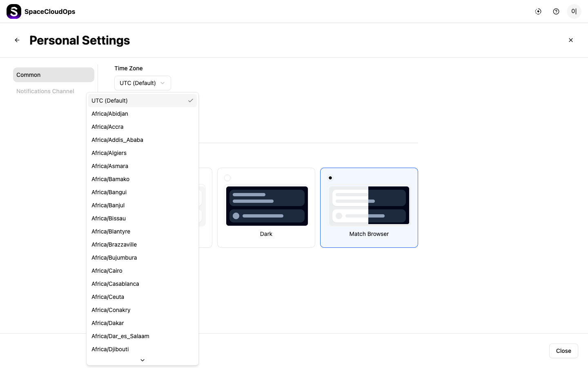
Task: Click the checkmark on UTC (Default) option
Action: point(191,101)
